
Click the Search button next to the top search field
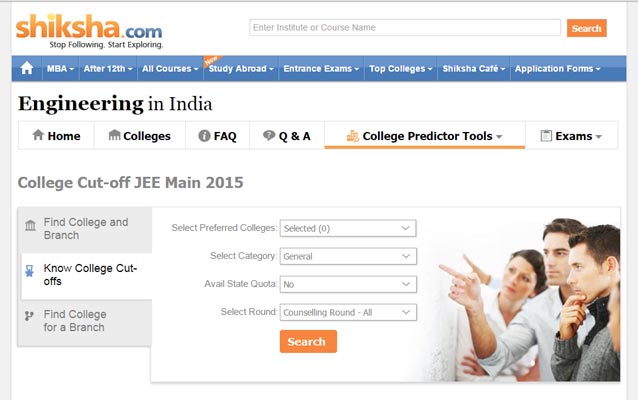[586, 28]
